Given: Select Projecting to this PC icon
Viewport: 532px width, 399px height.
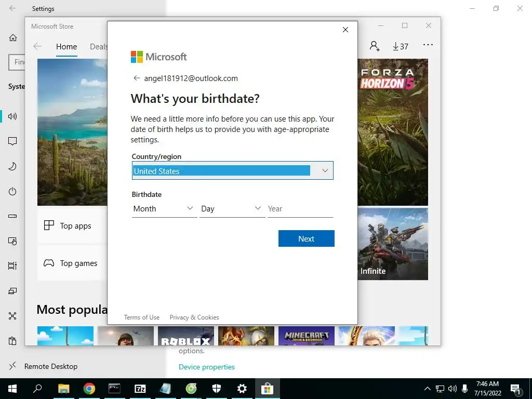Looking at the screenshot, I should (12, 291).
